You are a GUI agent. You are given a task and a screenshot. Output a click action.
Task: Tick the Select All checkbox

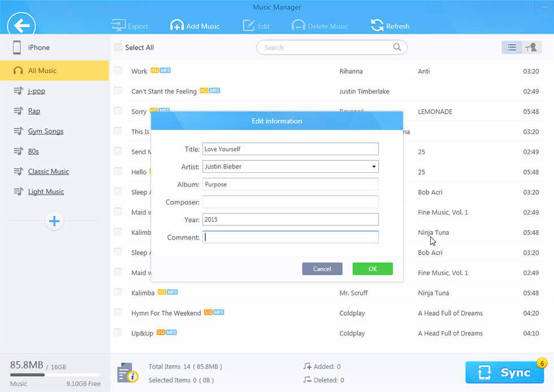click(x=118, y=47)
